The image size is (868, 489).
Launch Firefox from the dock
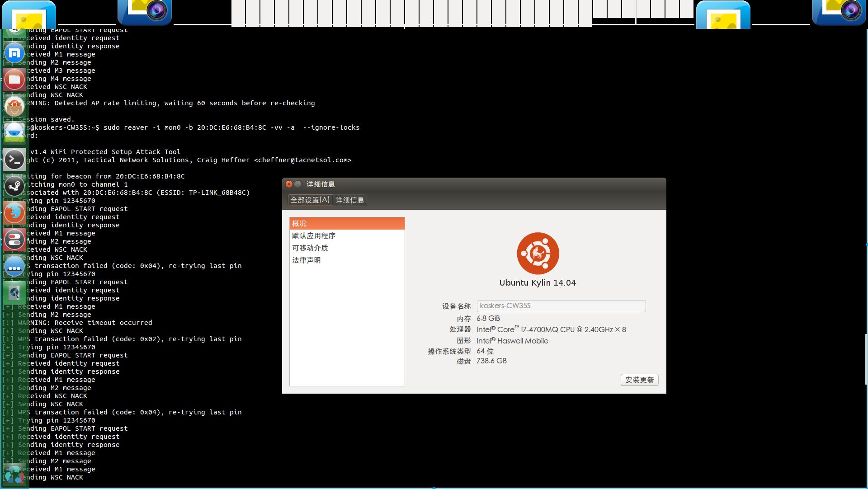point(14,213)
